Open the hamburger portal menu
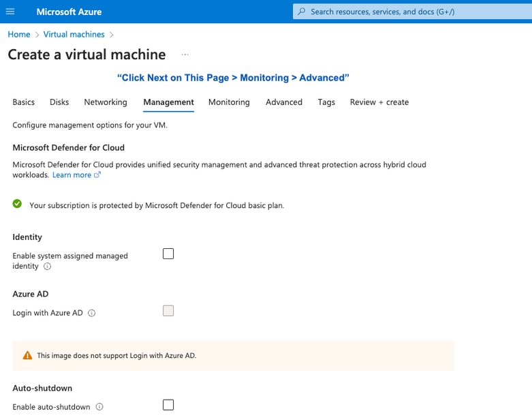Image resolution: width=532 pixels, height=418 pixels. pos(10,12)
